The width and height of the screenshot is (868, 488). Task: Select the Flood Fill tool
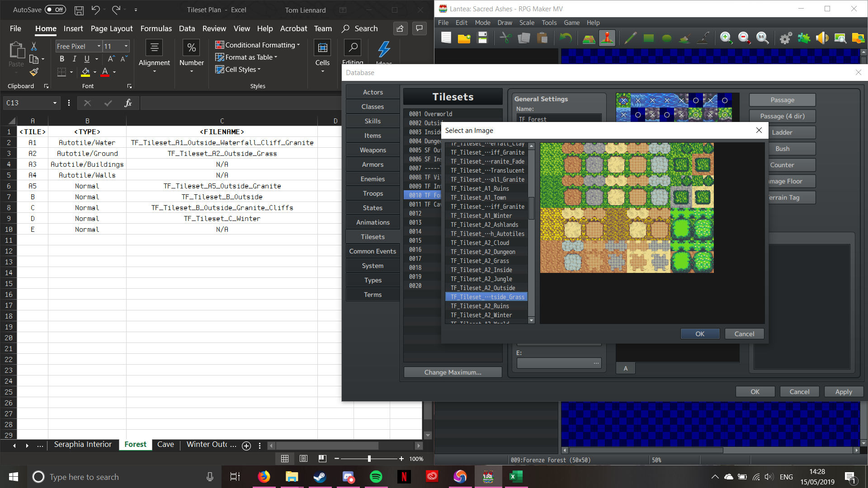point(684,38)
